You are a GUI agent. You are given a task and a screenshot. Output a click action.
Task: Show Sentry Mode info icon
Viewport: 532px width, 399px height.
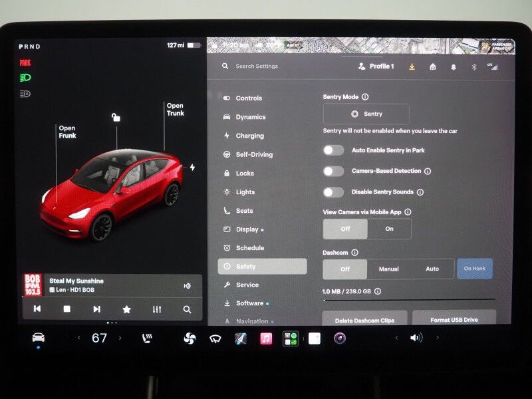point(365,97)
